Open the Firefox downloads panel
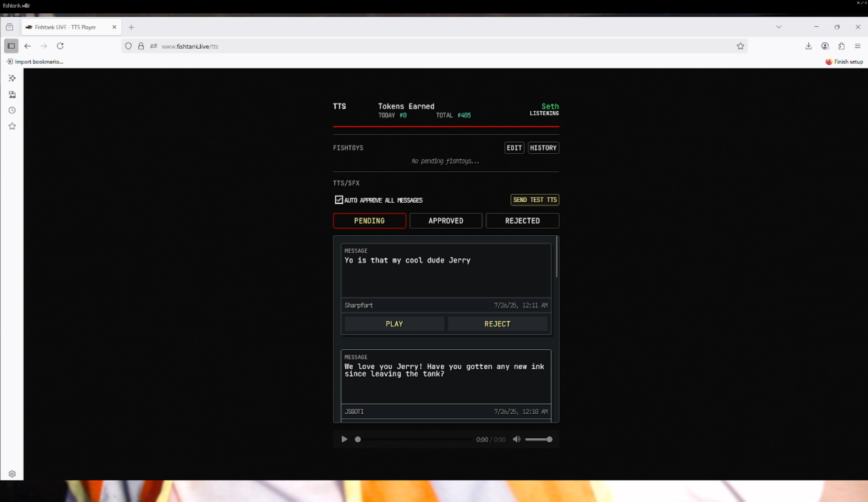The width and height of the screenshot is (868, 502). [808, 46]
